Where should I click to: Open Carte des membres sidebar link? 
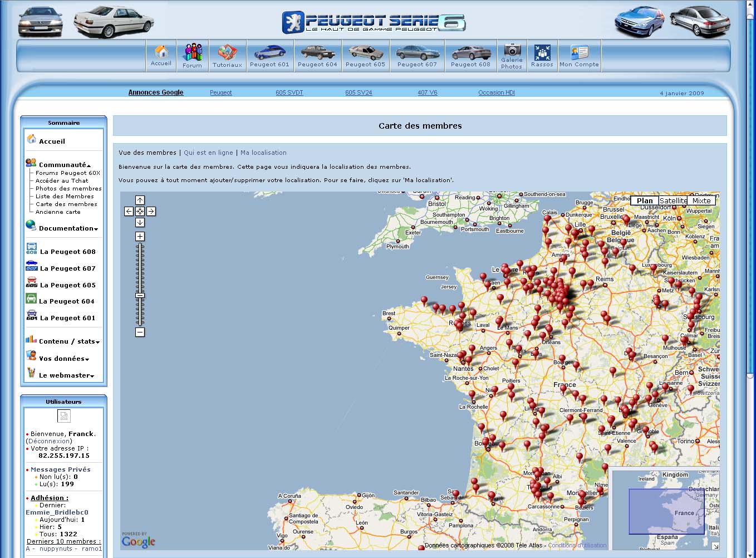[66, 204]
